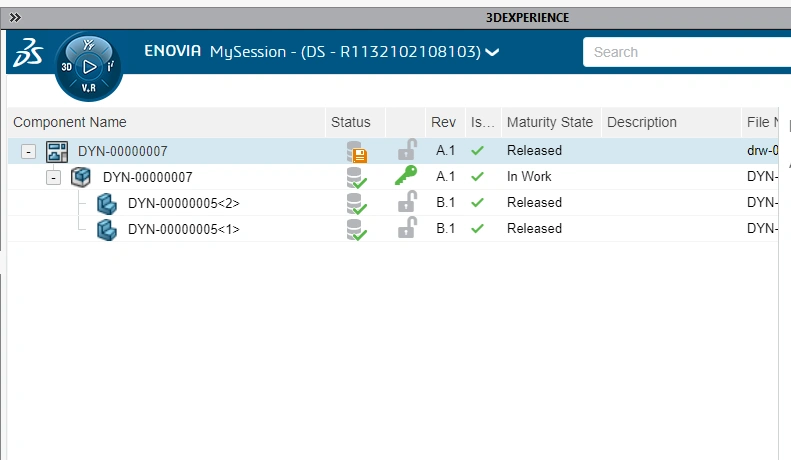Click the green key lock icon on assembly row
791x460 pixels.
click(x=406, y=175)
